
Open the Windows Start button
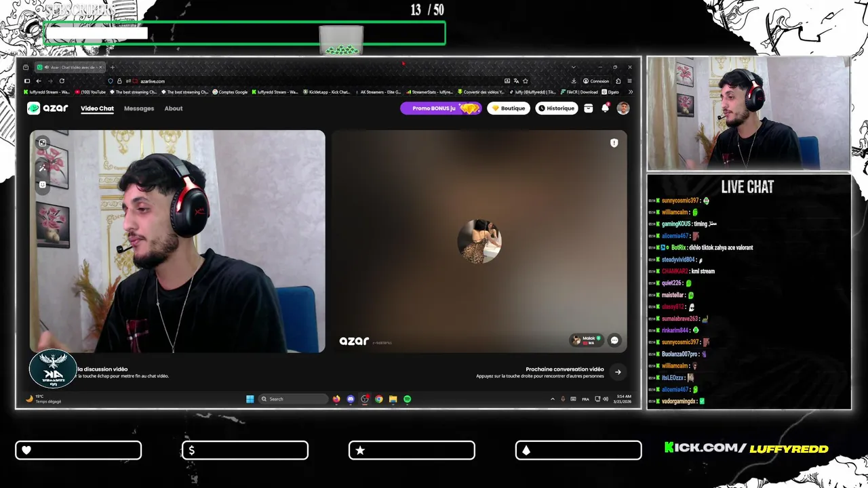click(250, 399)
